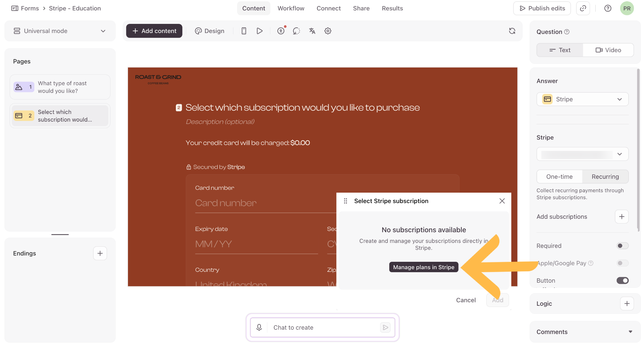Click the Card number input field

(266, 203)
